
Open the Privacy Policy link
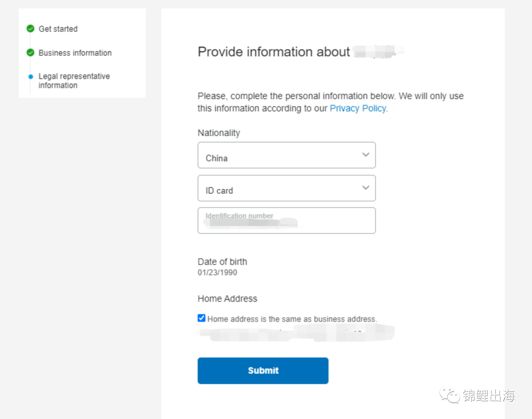(358, 108)
